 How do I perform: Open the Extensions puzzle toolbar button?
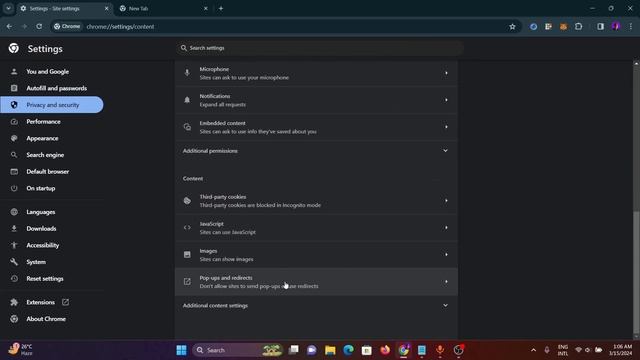578,27
